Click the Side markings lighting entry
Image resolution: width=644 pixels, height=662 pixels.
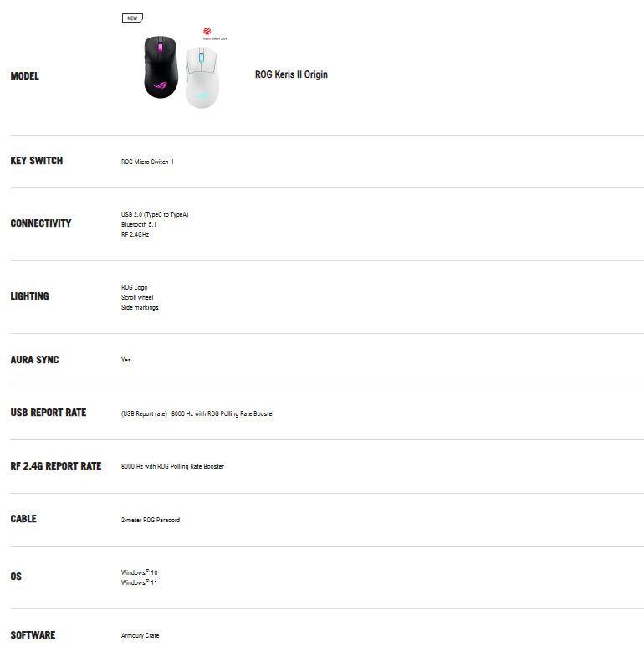pyautogui.click(x=140, y=307)
